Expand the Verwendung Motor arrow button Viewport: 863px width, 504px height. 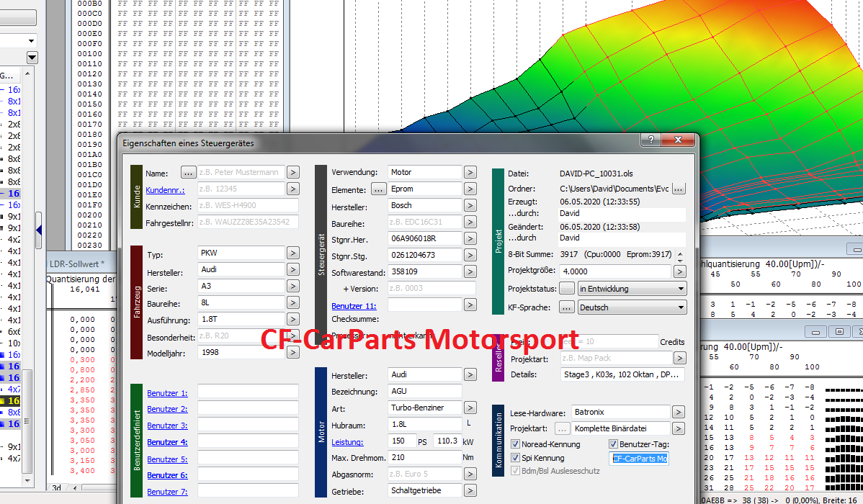[x=470, y=172]
